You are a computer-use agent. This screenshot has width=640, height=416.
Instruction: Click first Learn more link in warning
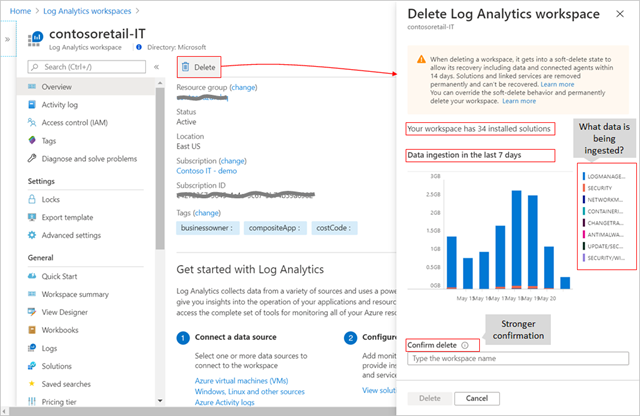(x=557, y=84)
